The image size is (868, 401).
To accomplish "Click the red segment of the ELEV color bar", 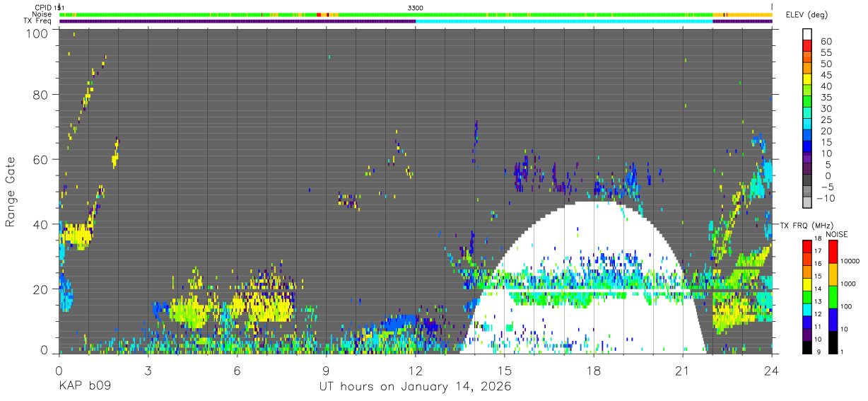I will (x=807, y=46).
